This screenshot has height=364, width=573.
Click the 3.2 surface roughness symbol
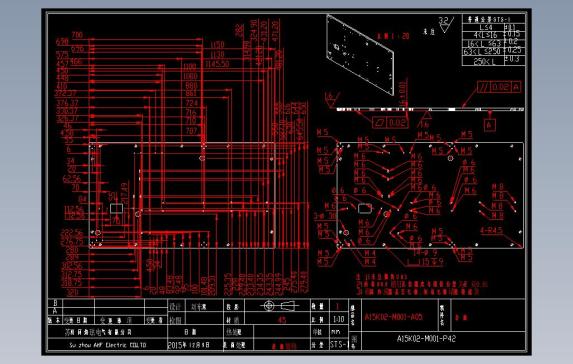446,24
